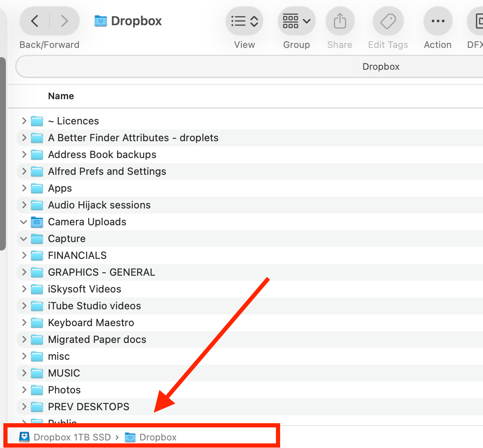Image resolution: width=483 pixels, height=448 pixels.
Task: Expand the misc folder
Action: coord(24,356)
